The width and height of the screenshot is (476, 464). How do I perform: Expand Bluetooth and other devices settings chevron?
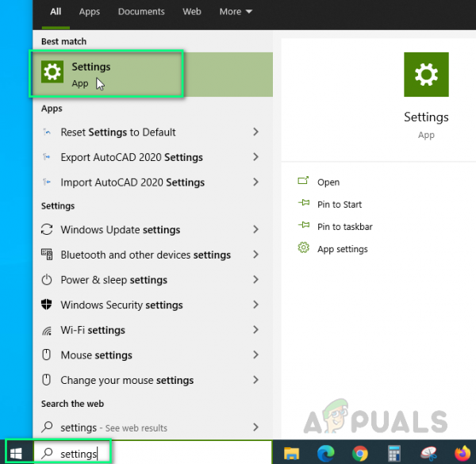click(x=256, y=255)
